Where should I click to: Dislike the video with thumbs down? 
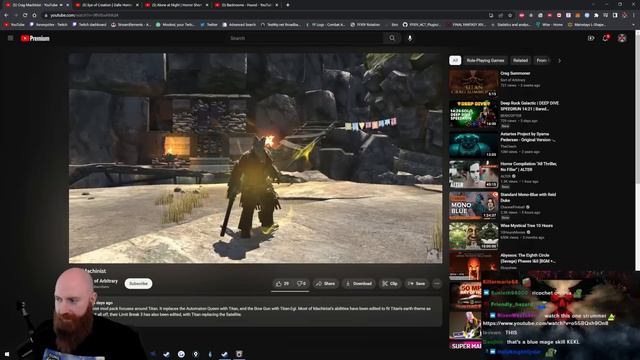coord(301,283)
